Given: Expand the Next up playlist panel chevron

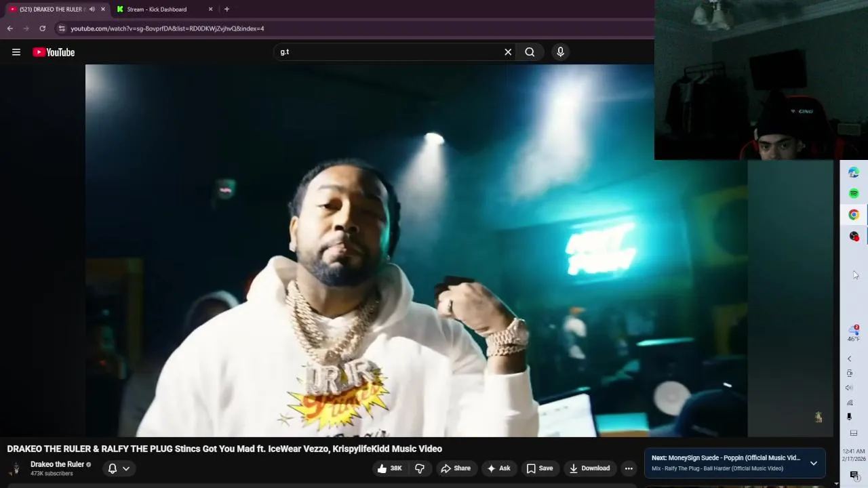Looking at the screenshot, I should tap(814, 464).
